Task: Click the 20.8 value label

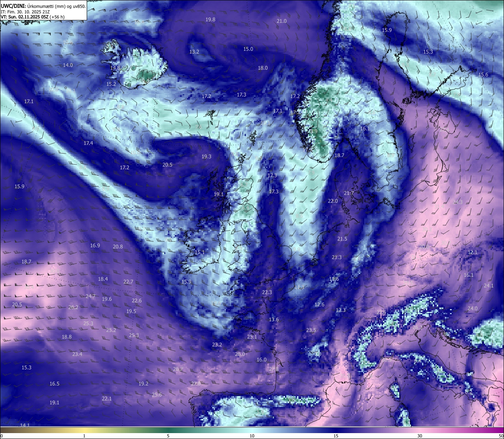Action: pos(118,247)
